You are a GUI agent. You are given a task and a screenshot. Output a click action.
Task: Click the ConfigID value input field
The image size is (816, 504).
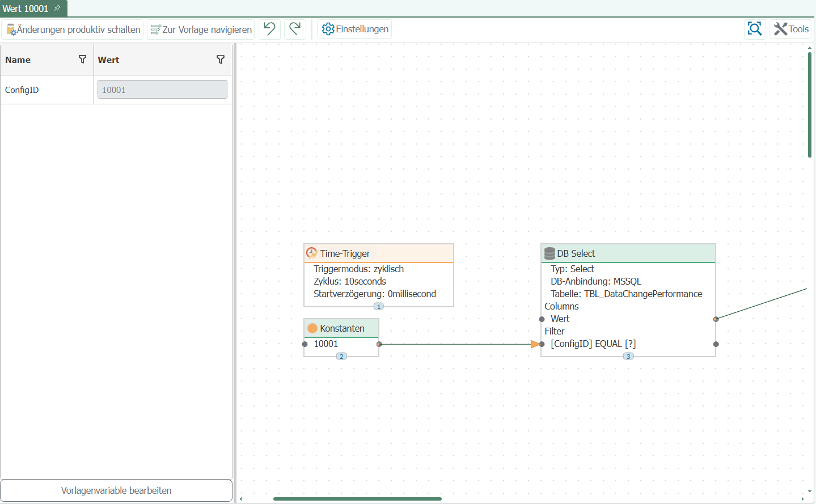(162, 90)
